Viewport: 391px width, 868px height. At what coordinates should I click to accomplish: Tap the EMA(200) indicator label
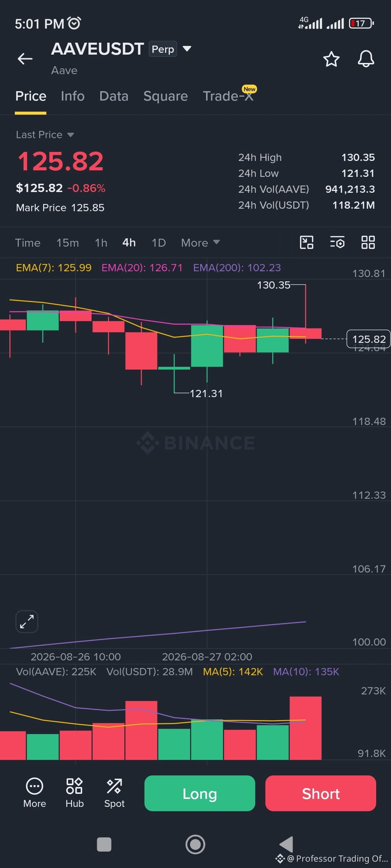[x=237, y=268]
